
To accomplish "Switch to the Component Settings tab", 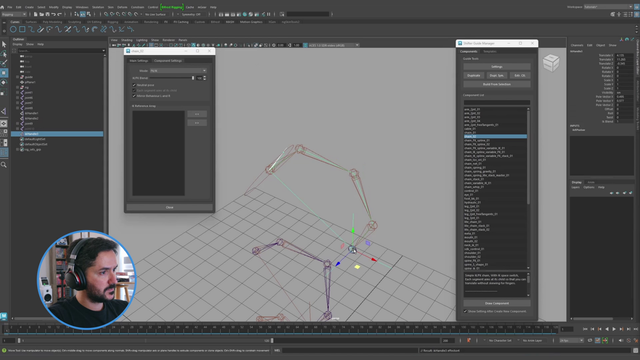I will pos(168,60).
